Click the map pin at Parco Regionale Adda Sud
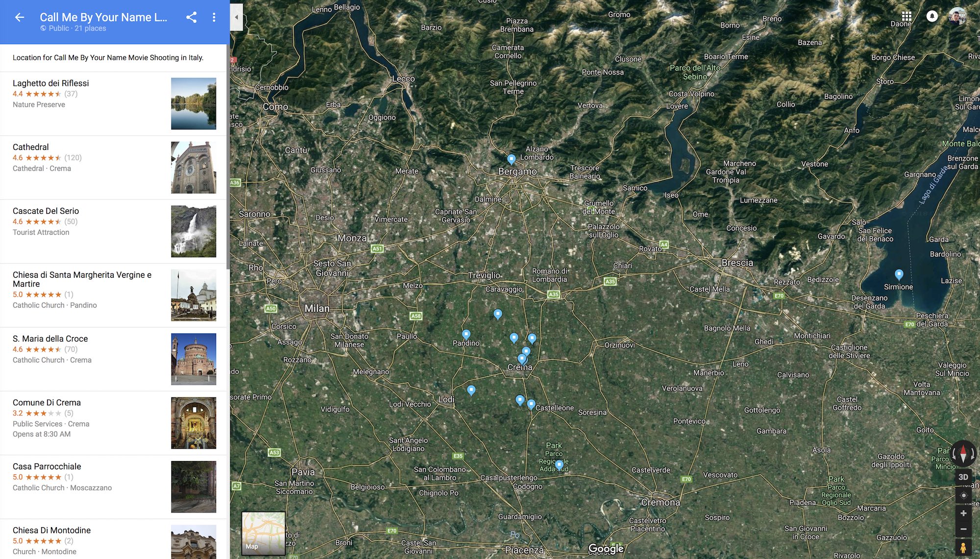 click(559, 464)
